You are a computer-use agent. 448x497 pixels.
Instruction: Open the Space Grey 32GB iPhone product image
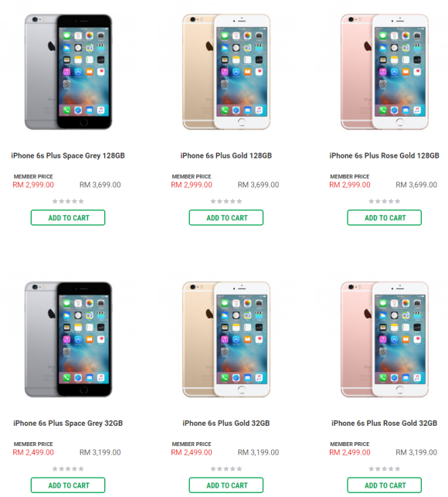tap(69, 339)
